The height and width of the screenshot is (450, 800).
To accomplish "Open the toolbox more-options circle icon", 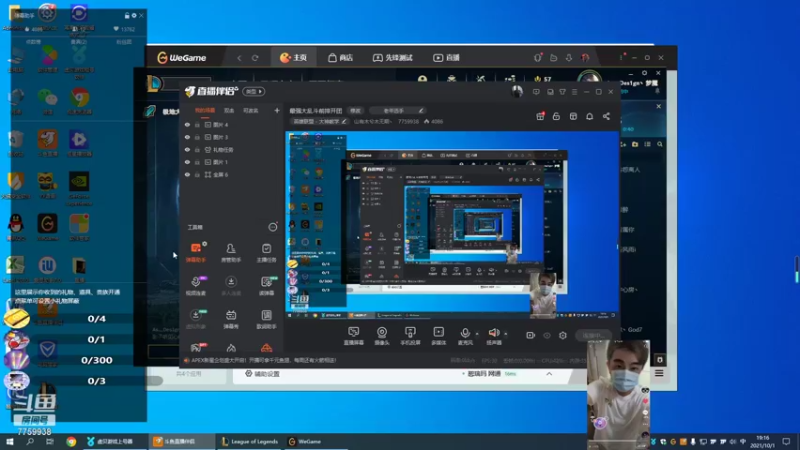I will (x=273, y=227).
